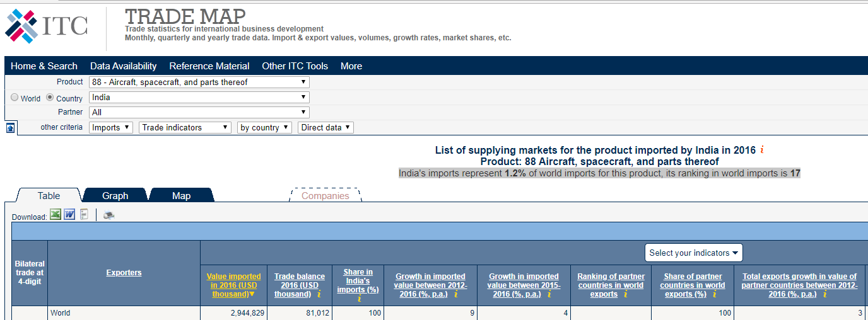The width and height of the screenshot is (868, 320).
Task: Sort by Growth in imported value 2015-2016
Action: (524, 285)
